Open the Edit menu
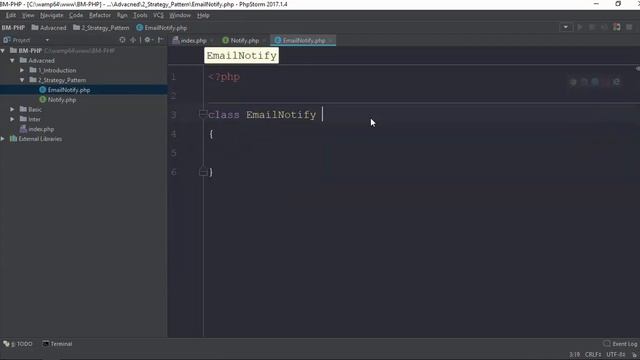This screenshot has width=640, height=360. click(11, 16)
